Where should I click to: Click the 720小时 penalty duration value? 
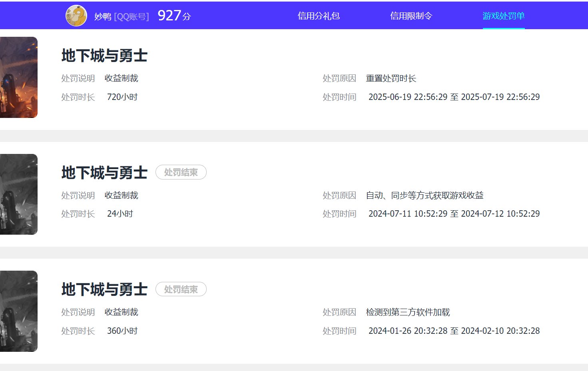point(122,97)
